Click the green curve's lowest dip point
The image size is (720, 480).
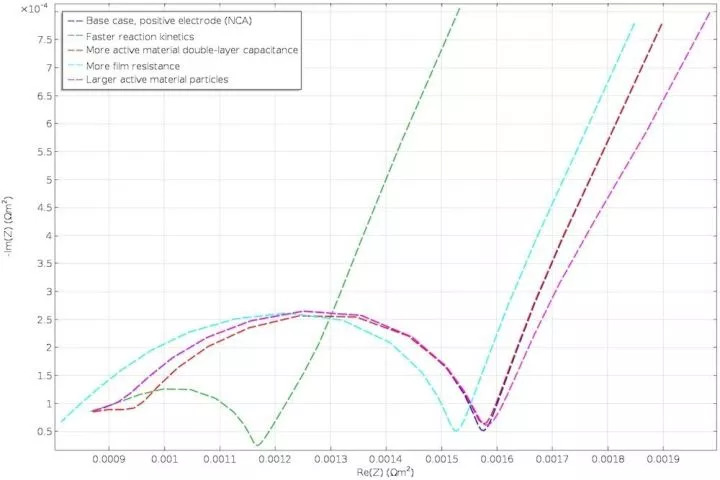tap(258, 443)
